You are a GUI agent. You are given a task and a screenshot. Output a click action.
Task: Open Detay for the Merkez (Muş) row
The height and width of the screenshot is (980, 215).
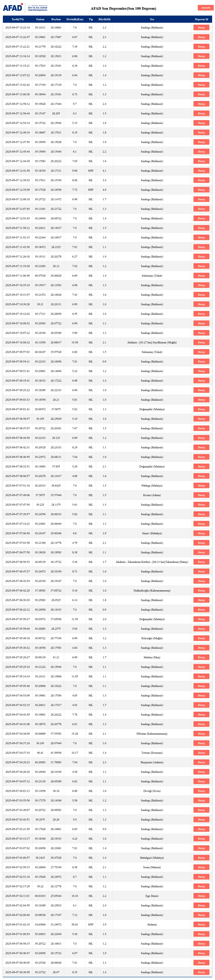point(201,658)
